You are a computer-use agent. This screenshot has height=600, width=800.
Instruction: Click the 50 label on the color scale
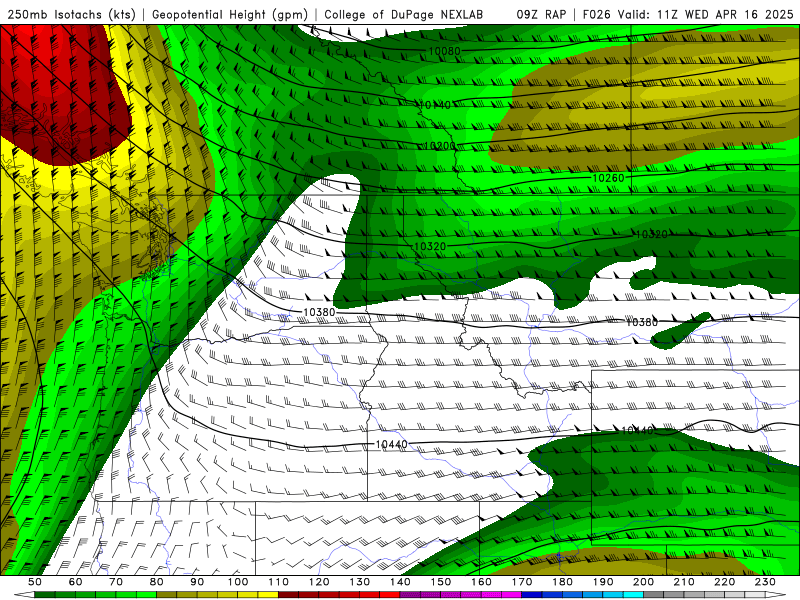tap(35, 582)
